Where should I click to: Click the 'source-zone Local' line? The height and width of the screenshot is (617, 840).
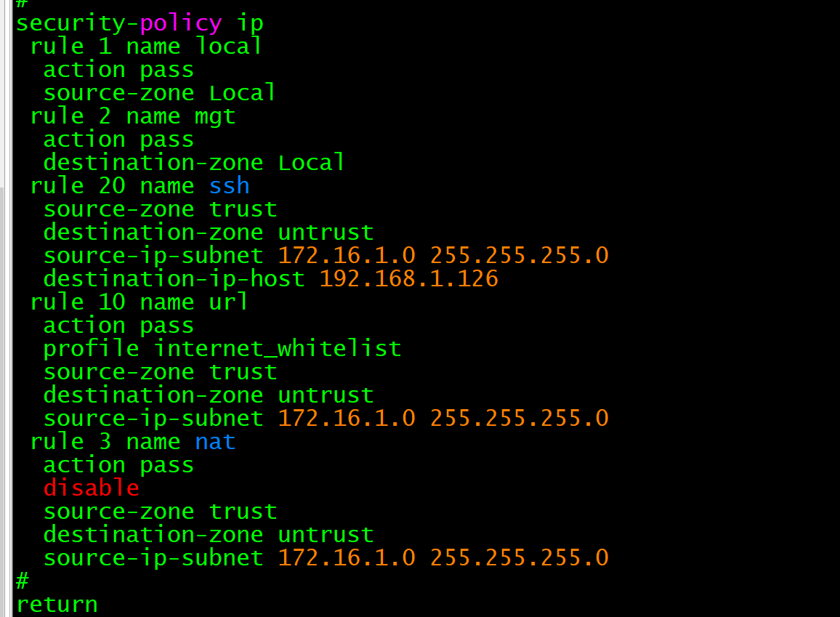160,93
